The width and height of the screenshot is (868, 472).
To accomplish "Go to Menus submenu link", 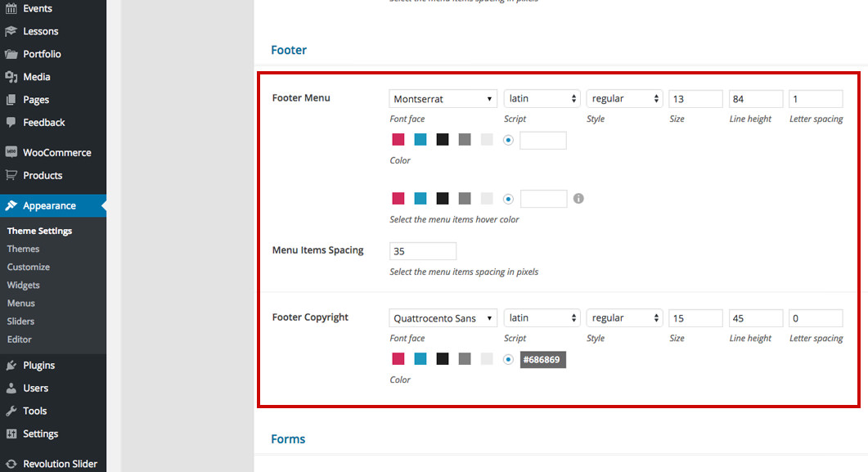I will (21, 303).
